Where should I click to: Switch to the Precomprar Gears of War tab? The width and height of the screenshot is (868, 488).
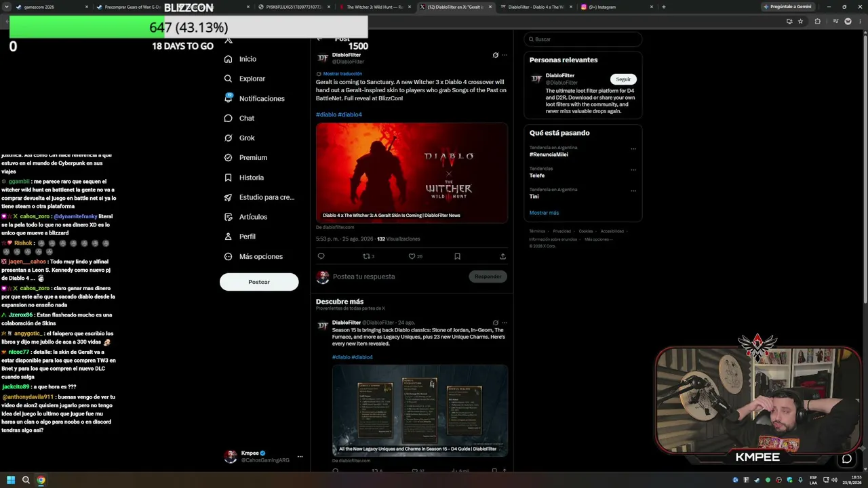click(132, 7)
